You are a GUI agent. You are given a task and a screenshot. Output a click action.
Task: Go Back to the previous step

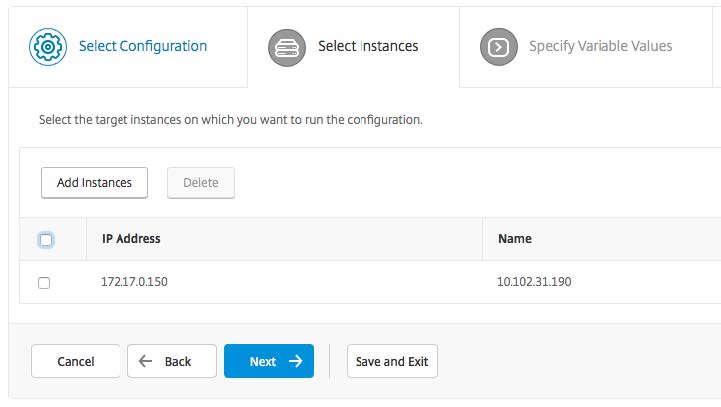click(172, 361)
